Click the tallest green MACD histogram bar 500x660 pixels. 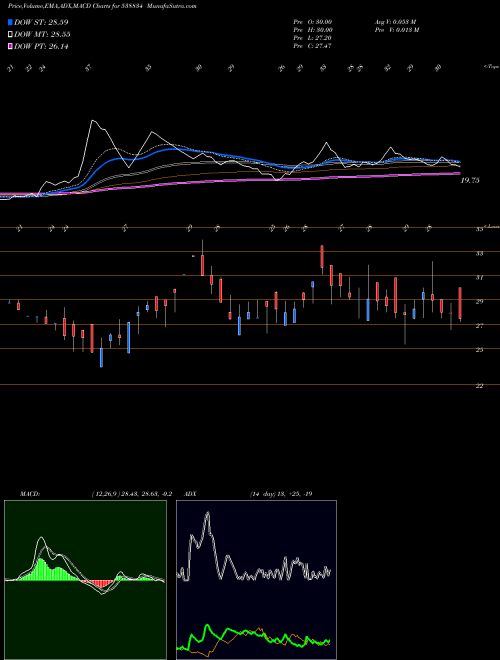pos(41,570)
